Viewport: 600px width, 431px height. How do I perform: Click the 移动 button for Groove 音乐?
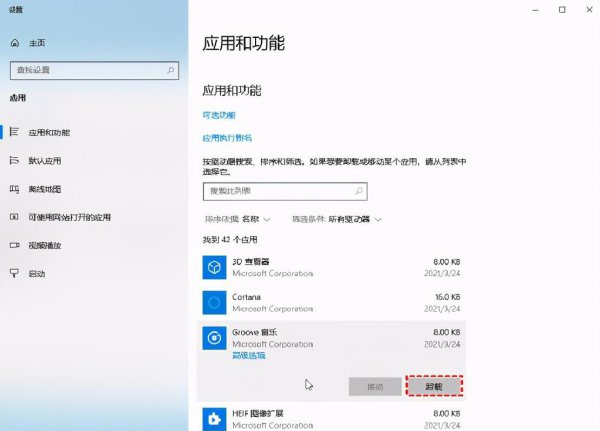[374, 385]
